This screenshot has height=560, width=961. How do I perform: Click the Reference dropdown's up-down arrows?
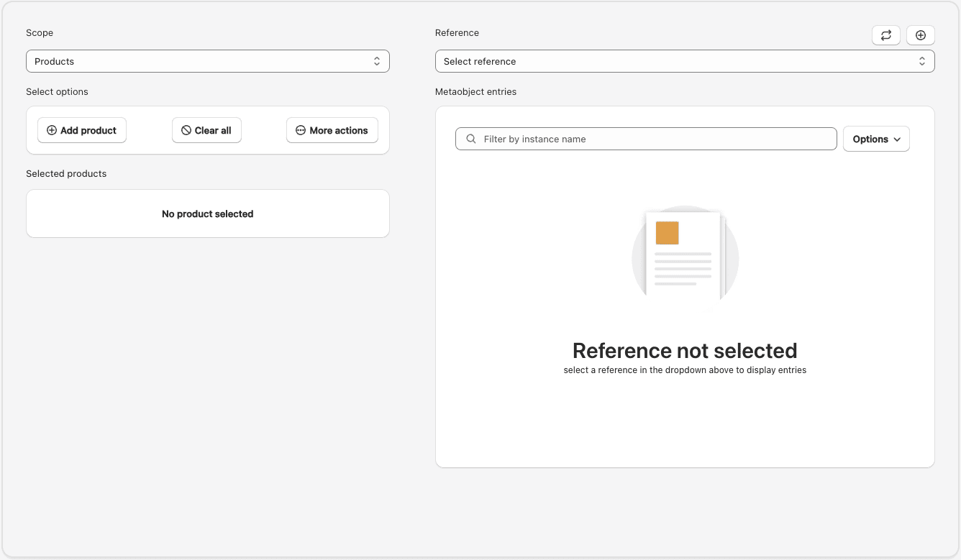click(921, 61)
